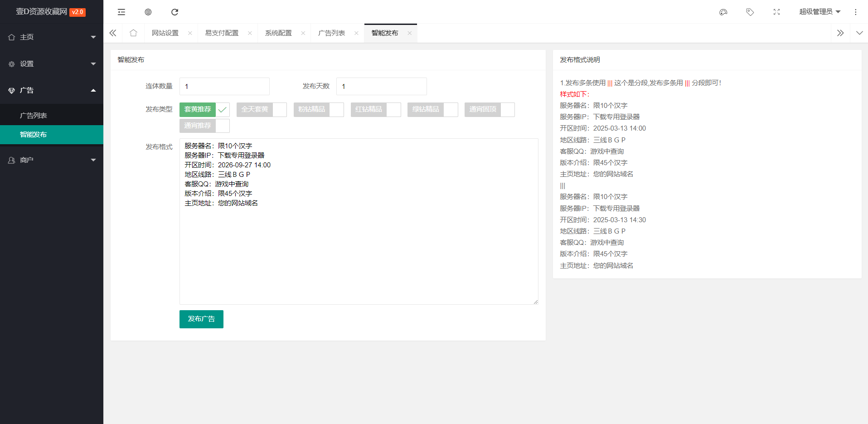The image size is (868, 424).
Task: Check the 粉钻精品 publish type
Action: point(319,109)
